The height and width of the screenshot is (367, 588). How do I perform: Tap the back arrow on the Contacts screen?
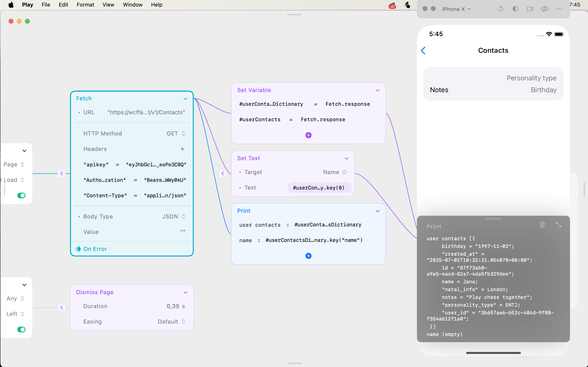click(x=423, y=50)
